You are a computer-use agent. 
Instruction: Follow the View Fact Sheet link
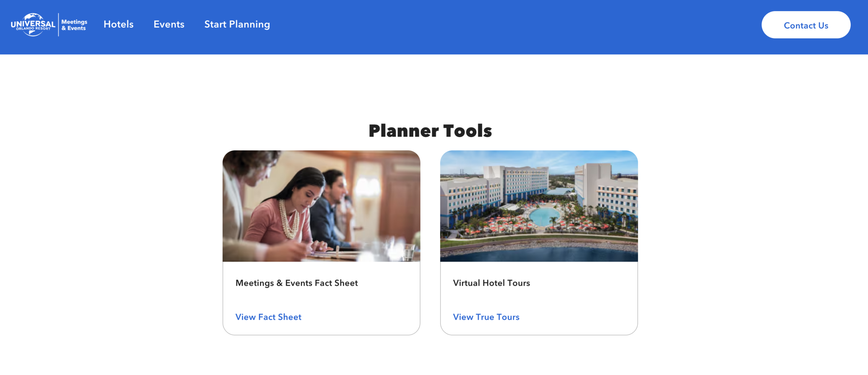tap(268, 317)
